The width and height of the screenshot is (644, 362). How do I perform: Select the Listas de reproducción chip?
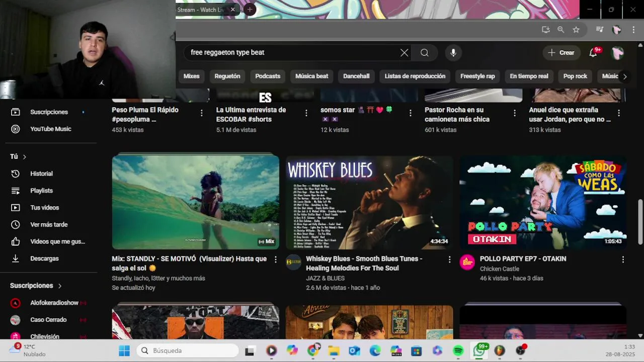coord(415,76)
